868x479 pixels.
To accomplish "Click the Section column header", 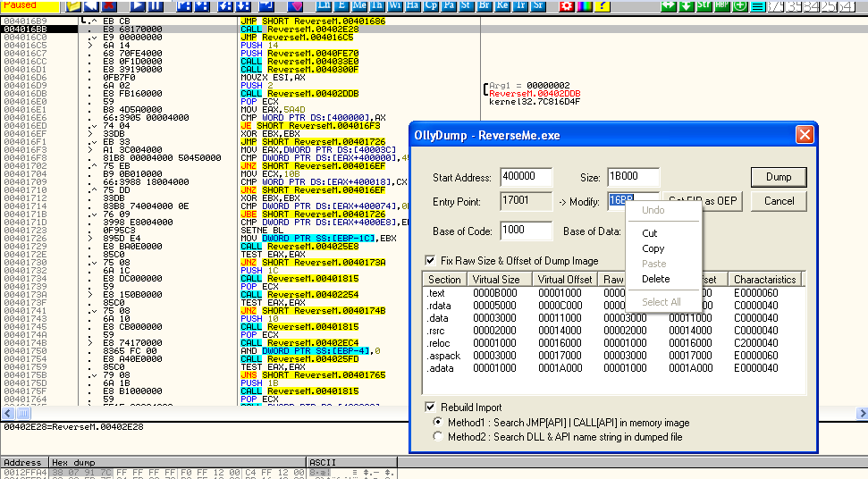I will click(444, 280).
